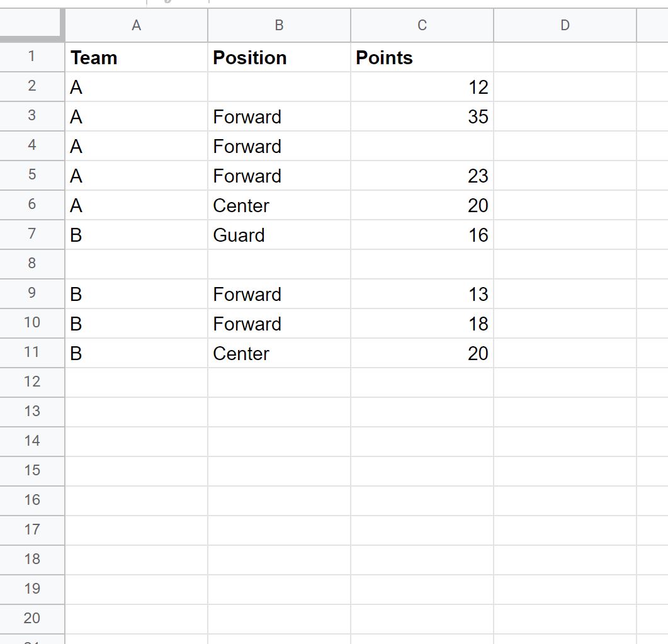The height and width of the screenshot is (644, 668).
Task: Select empty cell B2
Action: point(279,87)
